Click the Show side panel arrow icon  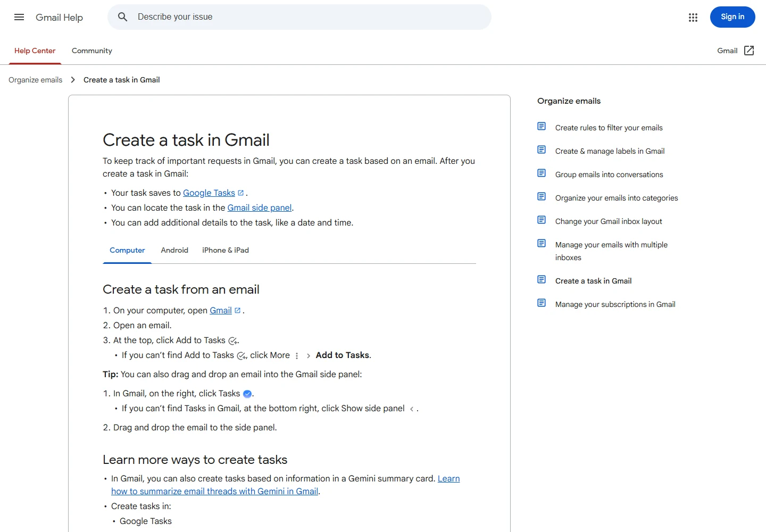click(x=411, y=409)
